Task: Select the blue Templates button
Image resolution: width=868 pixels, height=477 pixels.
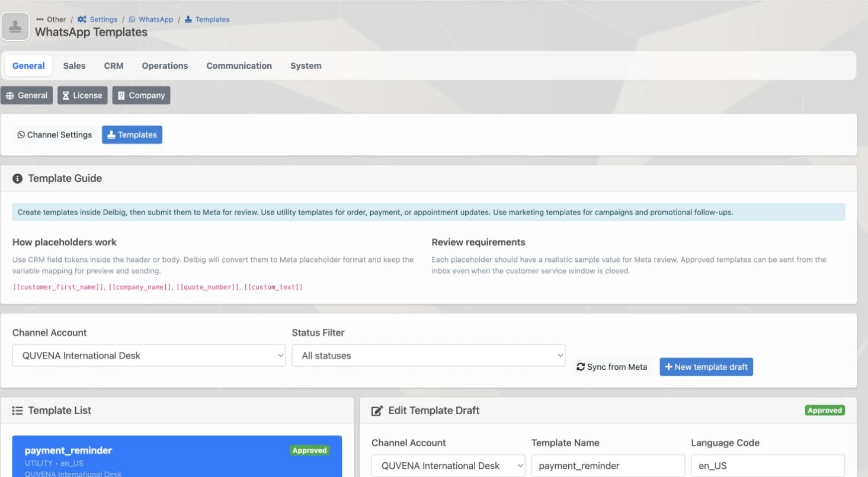Action: click(x=132, y=135)
